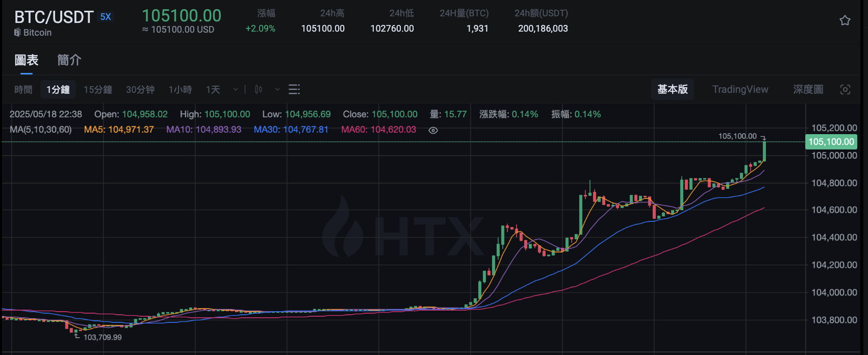
Task: Expand the chart type dropdown arrow
Action: (x=277, y=90)
